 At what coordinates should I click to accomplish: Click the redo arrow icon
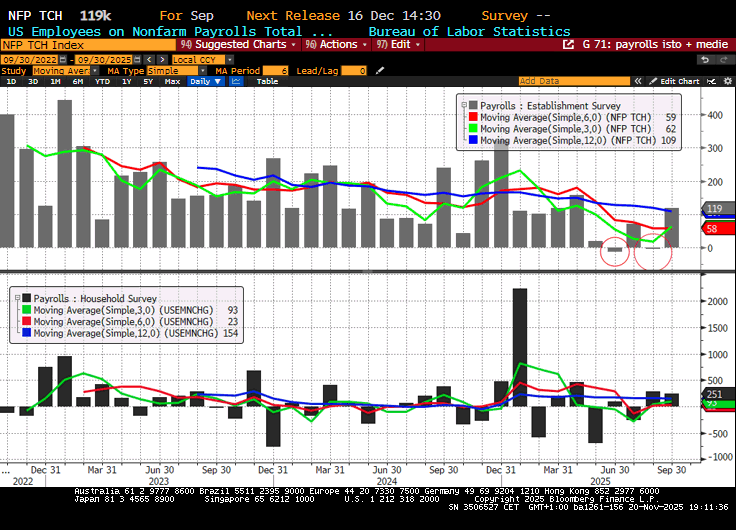pos(722,59)
